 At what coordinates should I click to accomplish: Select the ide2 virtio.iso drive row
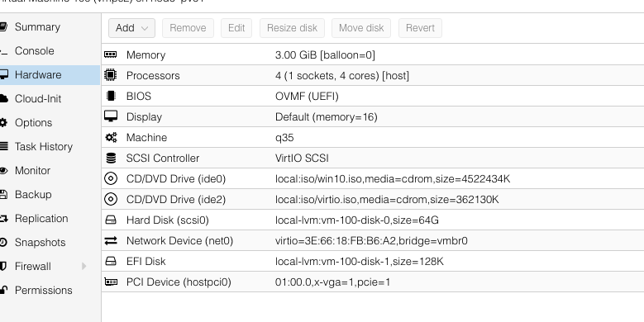(x=373, y=199)
